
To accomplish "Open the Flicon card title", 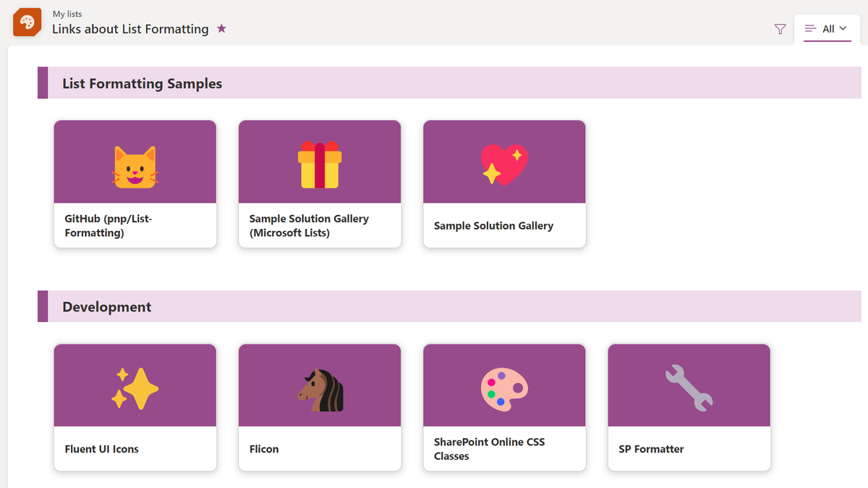I will (264, 449).
